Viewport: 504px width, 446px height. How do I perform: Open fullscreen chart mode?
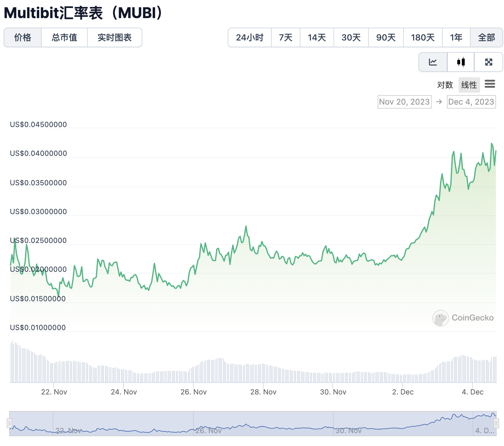coord(488,62)
